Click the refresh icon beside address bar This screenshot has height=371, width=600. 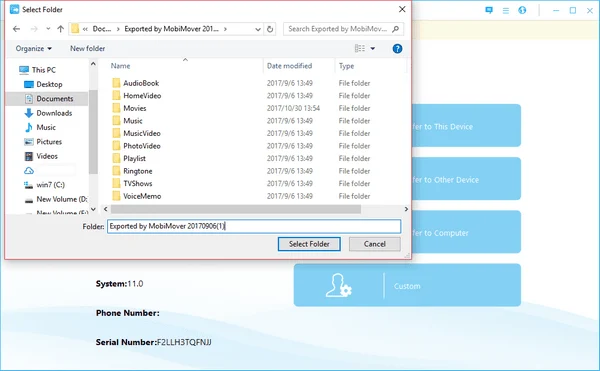coord(270,29)
